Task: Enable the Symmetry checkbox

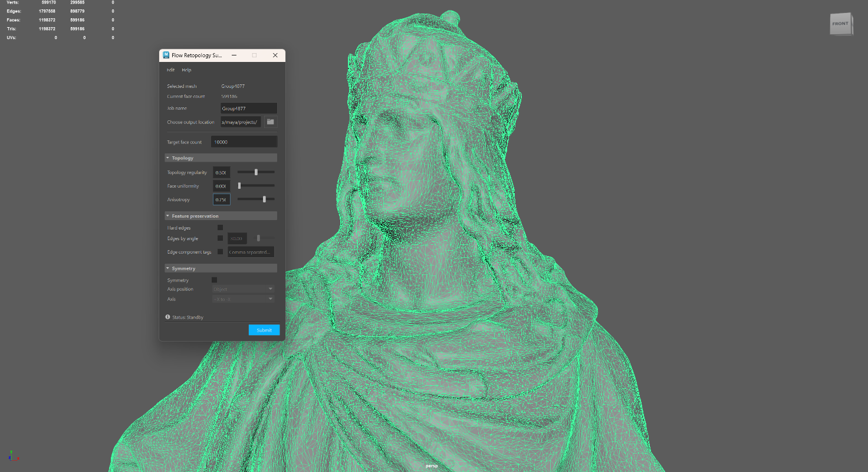Action: click(x=214, y=280)
